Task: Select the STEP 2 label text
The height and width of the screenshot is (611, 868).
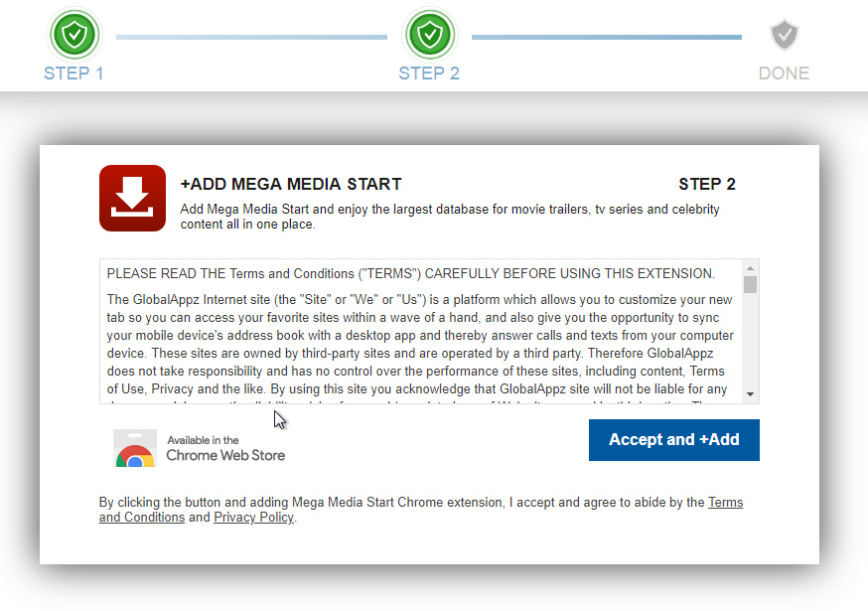Action: coord(429,73)
